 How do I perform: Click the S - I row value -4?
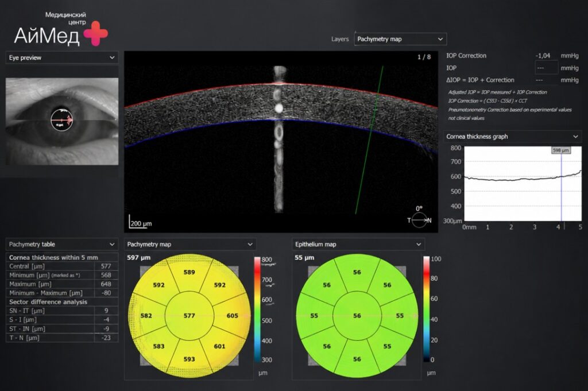point(106,320)
